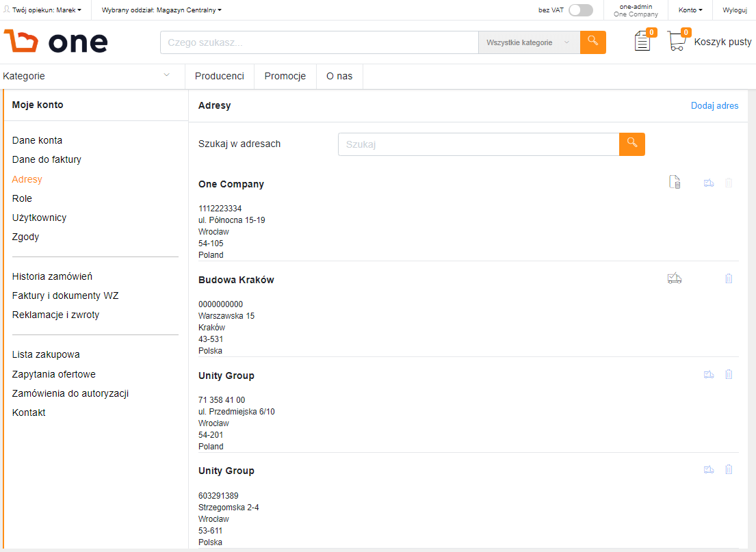Click the One Company address title

click(x=231, y=184)
